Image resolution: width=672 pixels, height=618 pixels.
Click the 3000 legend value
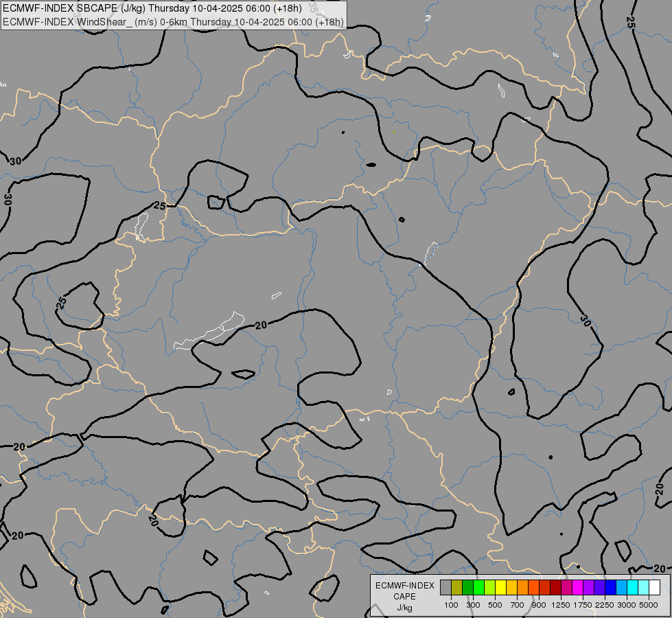(627, 605)
